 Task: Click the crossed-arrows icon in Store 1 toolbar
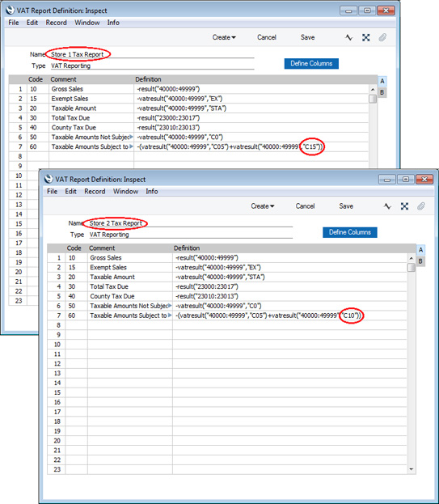(x=365, y=37)
